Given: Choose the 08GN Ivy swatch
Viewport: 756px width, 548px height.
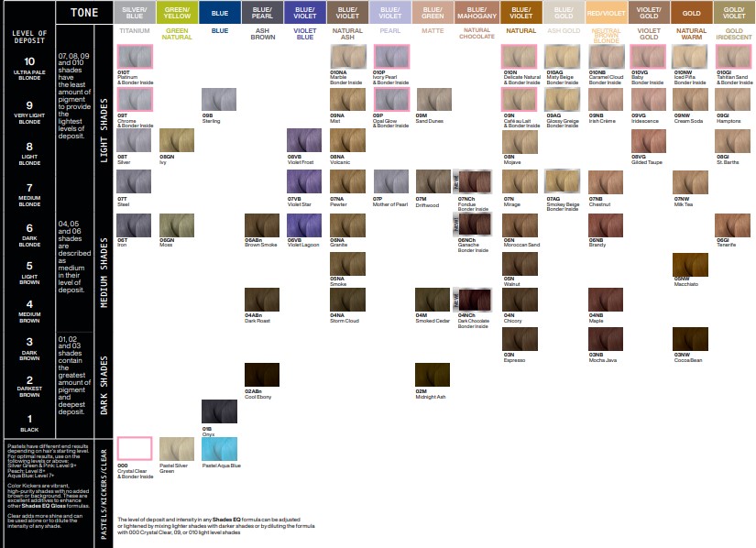Looking at the screenshot, I should tap(177, 140).
